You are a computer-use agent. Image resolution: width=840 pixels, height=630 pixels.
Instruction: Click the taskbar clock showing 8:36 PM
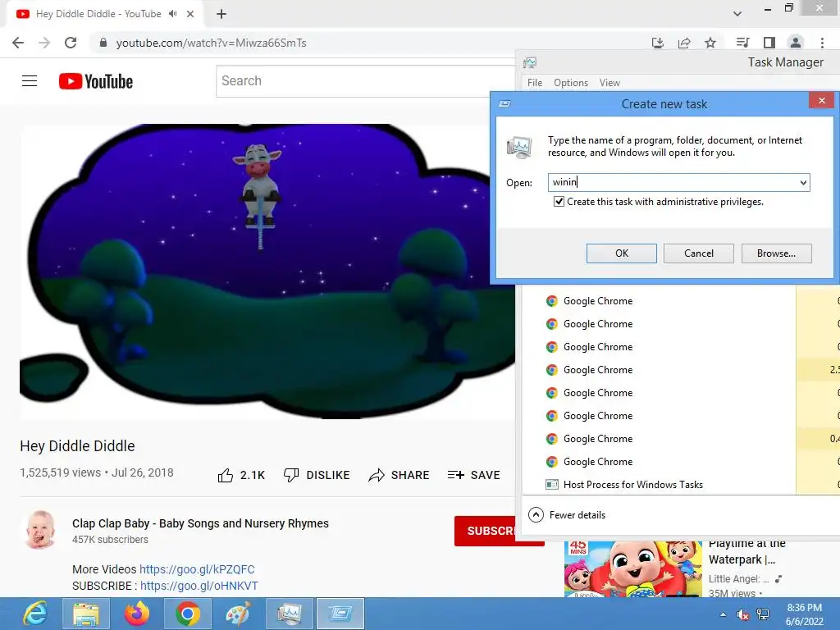click(804, 614)
